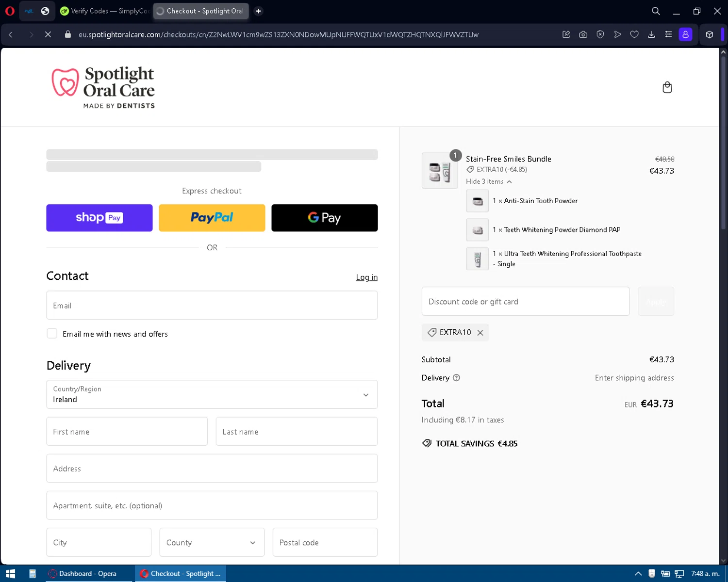This screenshot has height=582, width=728.
Task: Focus the Apartment, suite field
Action: coord(212,505)
